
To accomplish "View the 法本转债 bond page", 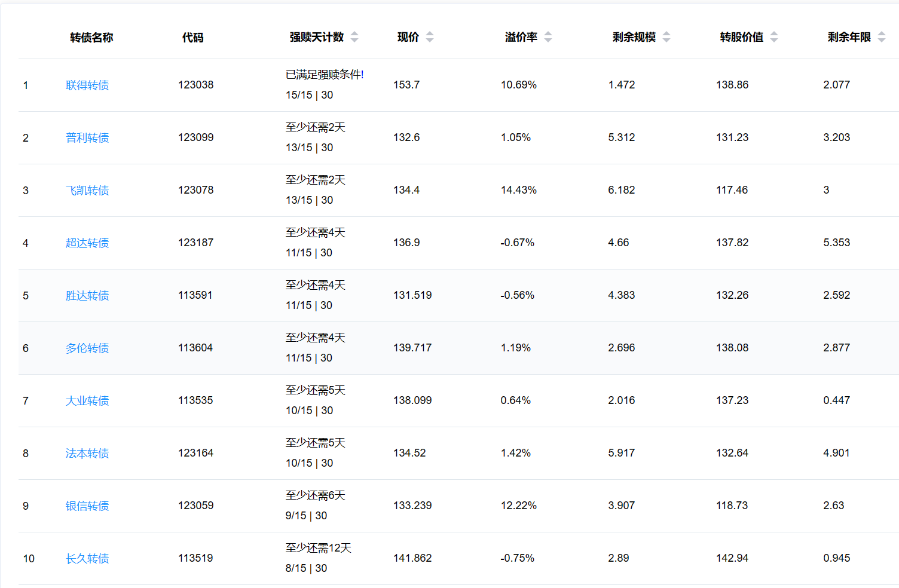I will [87, 454].
